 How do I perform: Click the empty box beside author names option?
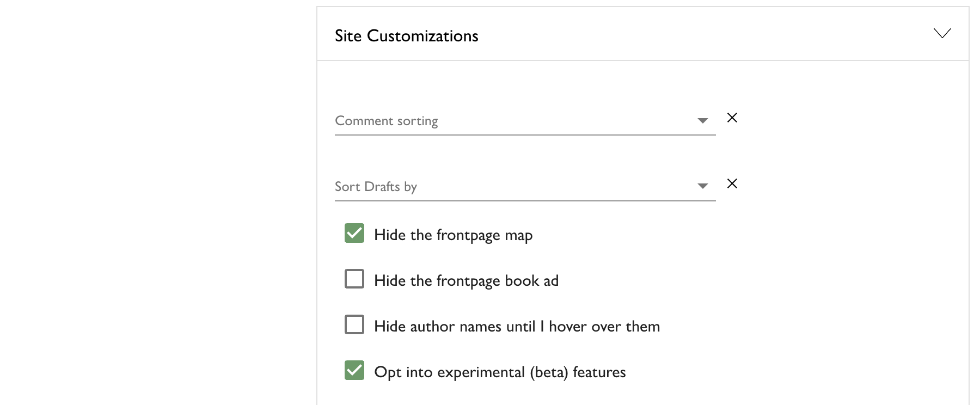[x=354, y=324]
